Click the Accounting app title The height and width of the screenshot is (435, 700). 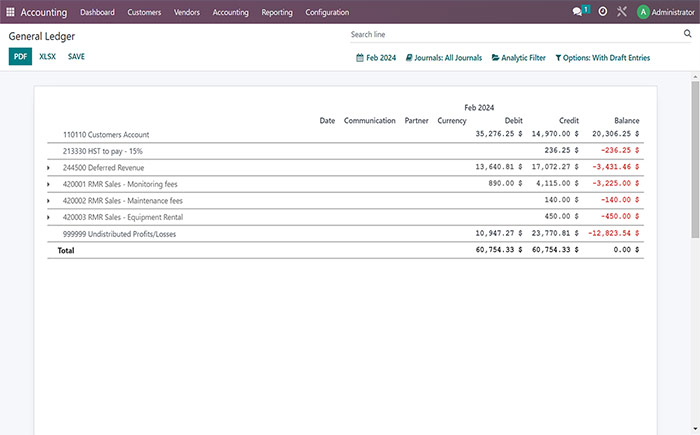[x=44, y=12]
